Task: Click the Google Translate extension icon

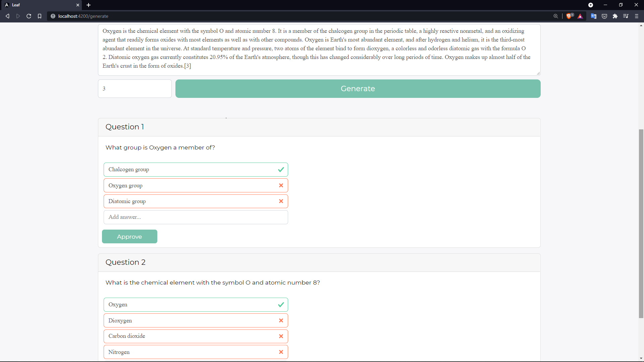Action: [594, 16]
